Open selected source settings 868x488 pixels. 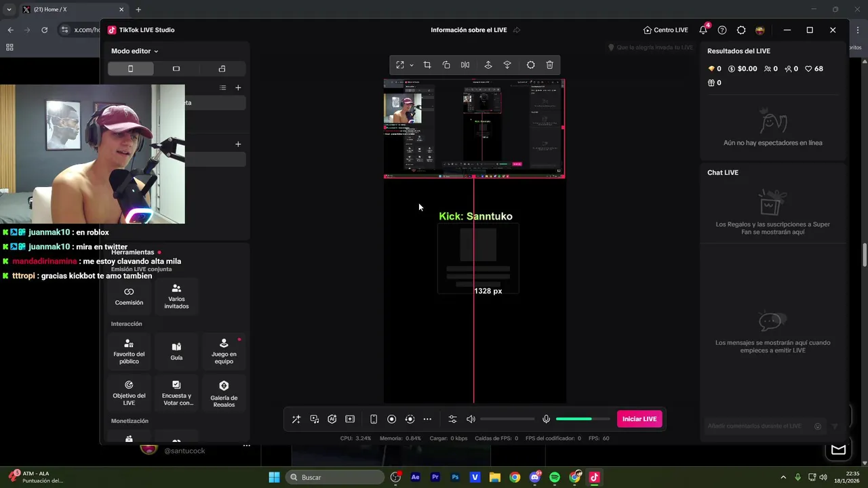point(530,65)
